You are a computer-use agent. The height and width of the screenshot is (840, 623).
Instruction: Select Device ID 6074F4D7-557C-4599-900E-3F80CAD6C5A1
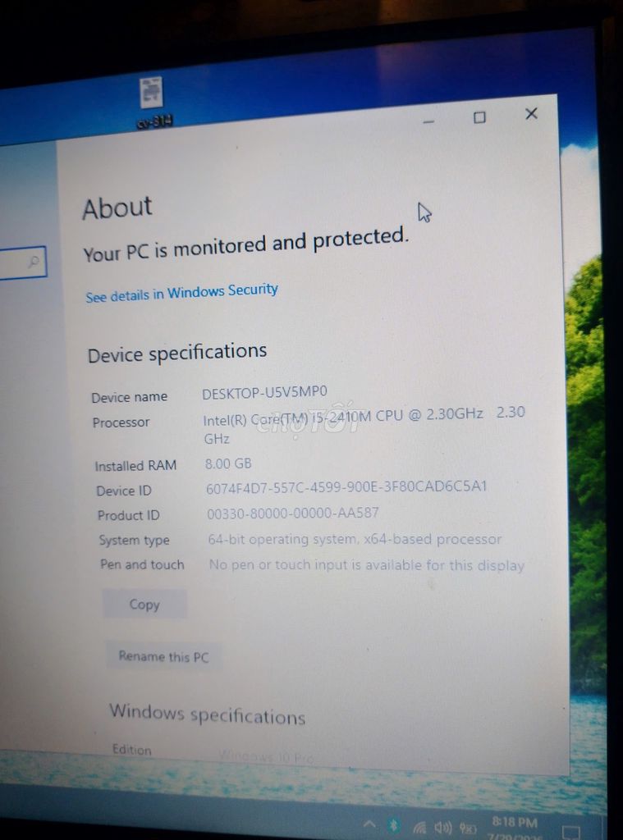tap(346, 487)
